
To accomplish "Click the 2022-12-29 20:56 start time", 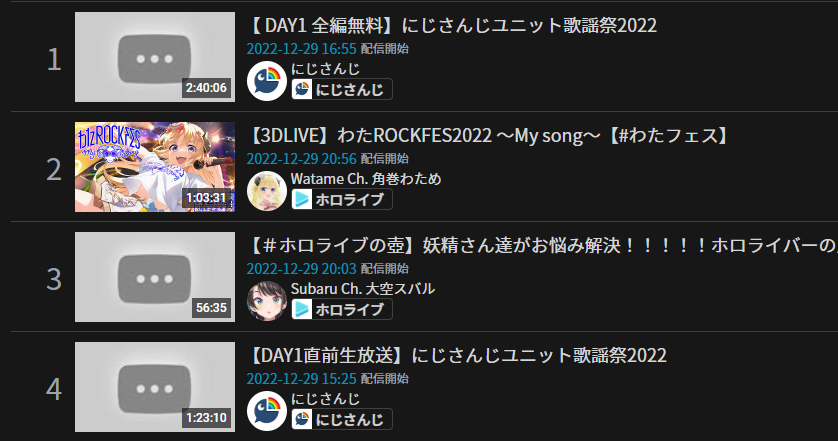I will pos(301,159).
